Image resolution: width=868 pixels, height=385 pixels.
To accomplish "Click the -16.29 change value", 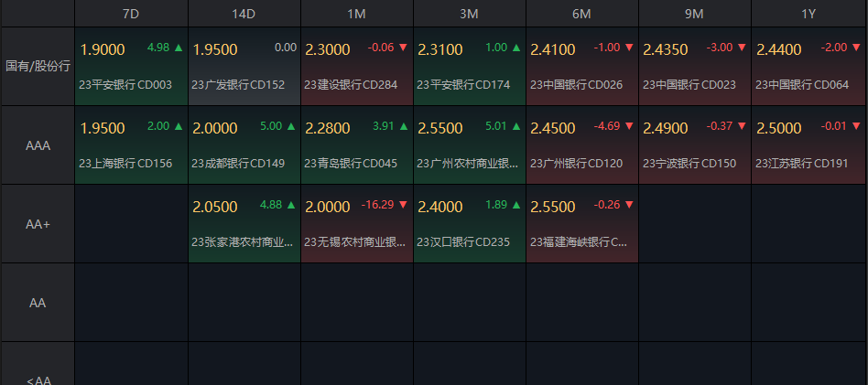I will click(x=377, y=205).
